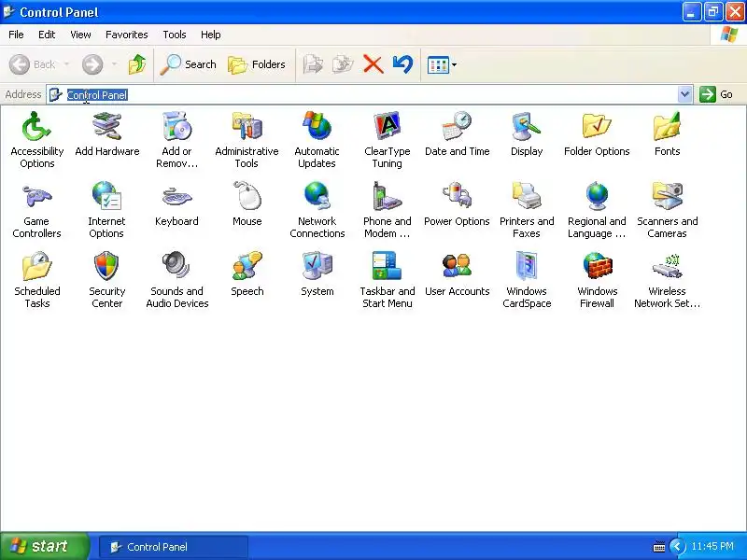Click the Go button

pos(716,94)
